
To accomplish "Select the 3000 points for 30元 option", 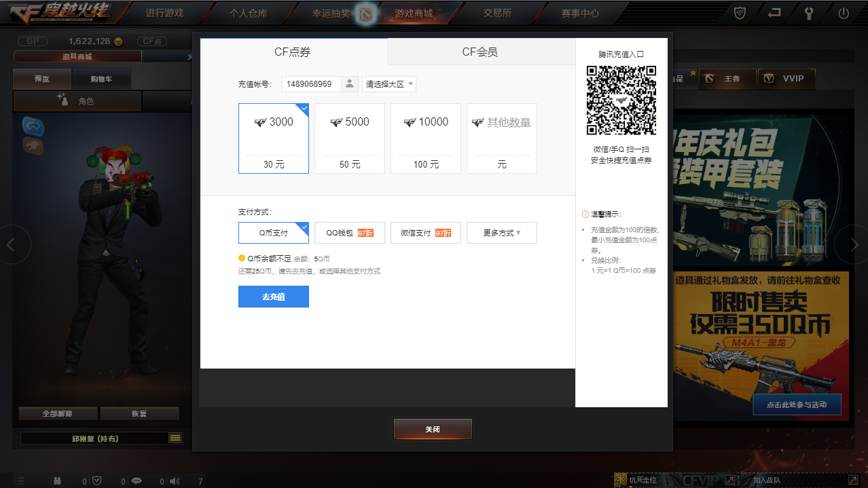I will click(274, 138).
